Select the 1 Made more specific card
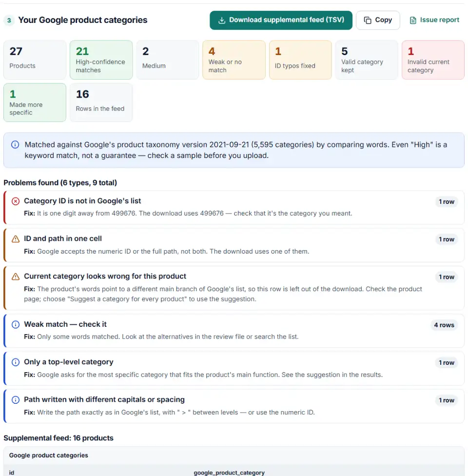 pos(35,102)
